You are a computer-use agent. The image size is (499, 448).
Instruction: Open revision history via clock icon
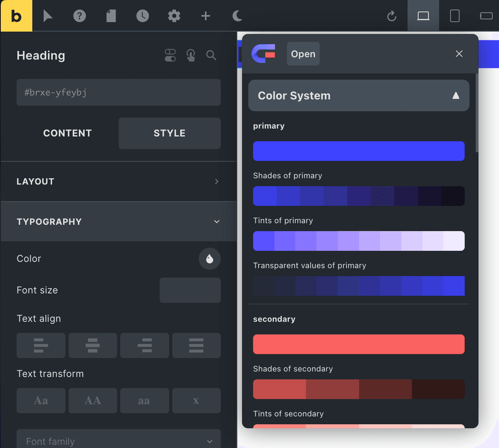(x=143, y=16)
